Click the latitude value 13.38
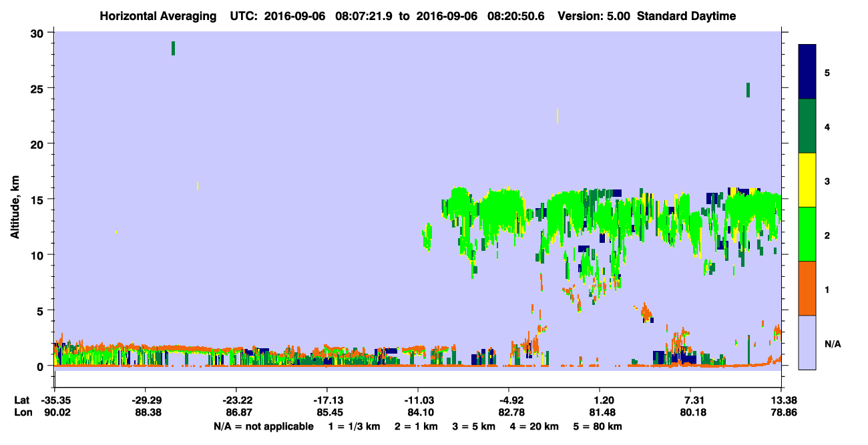Image resolution: width=868 pixels, height=445 pixels. pyautogui.click(x=781, y=400)
